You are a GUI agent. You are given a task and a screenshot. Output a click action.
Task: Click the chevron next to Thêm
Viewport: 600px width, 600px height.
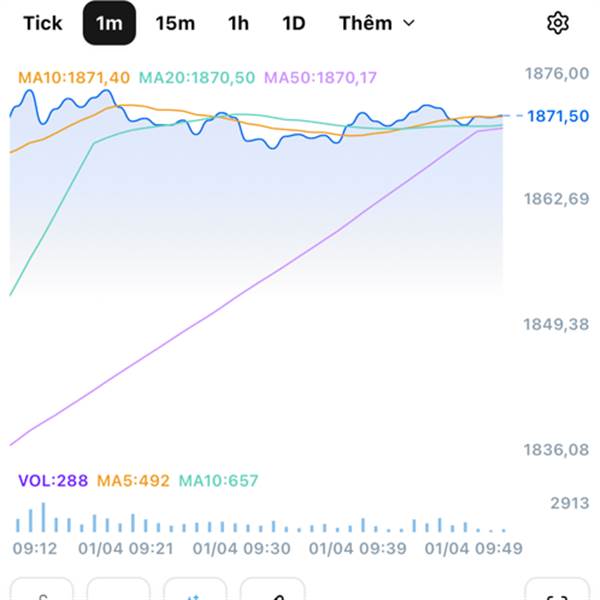408,23
